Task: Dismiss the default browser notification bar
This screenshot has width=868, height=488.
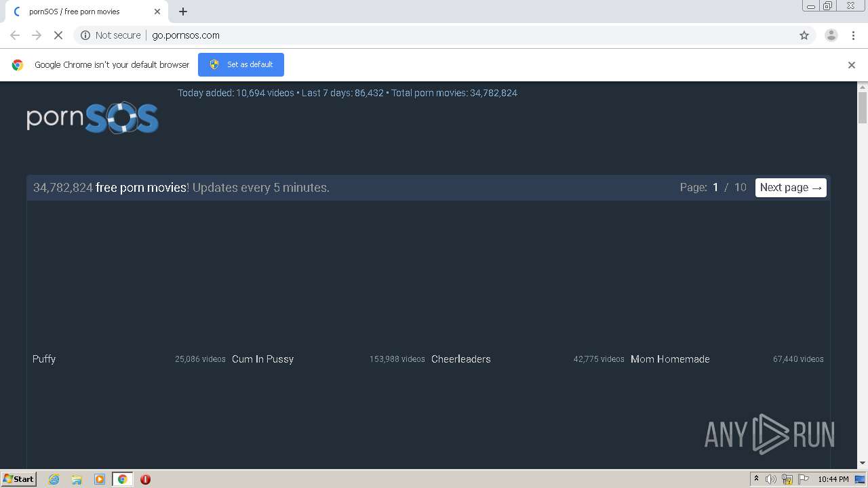Action: (852, 65)
